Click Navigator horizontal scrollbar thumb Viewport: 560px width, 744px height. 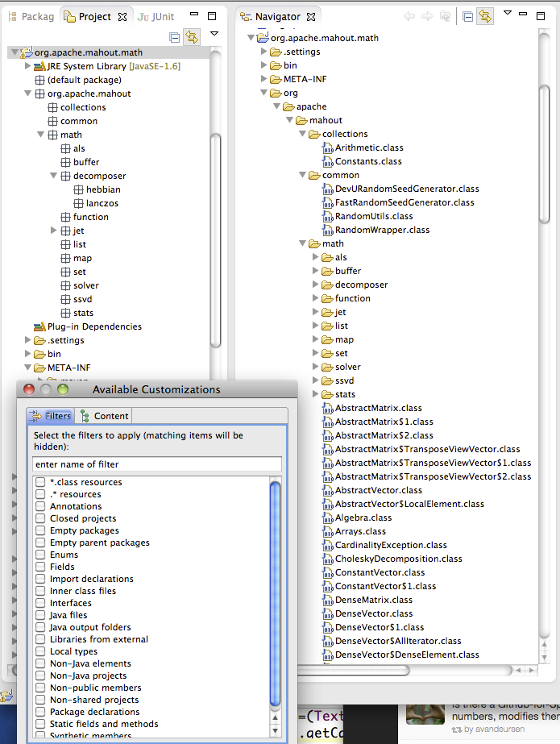353,670
